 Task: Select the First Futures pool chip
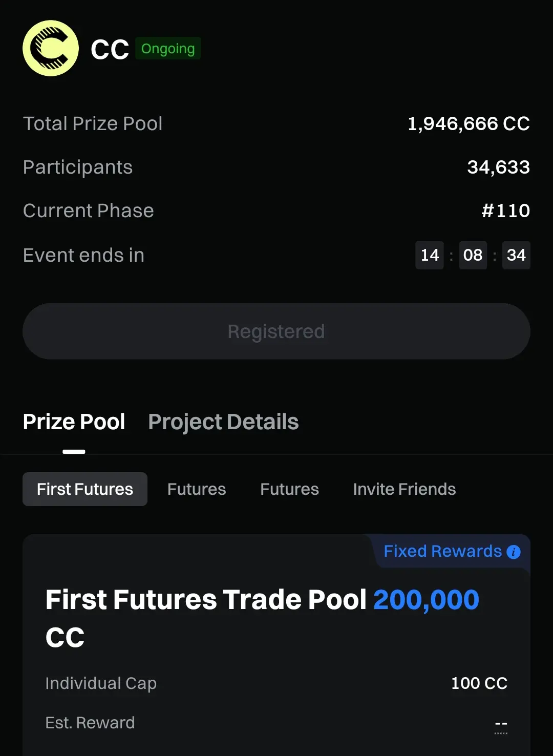[85, 489]
